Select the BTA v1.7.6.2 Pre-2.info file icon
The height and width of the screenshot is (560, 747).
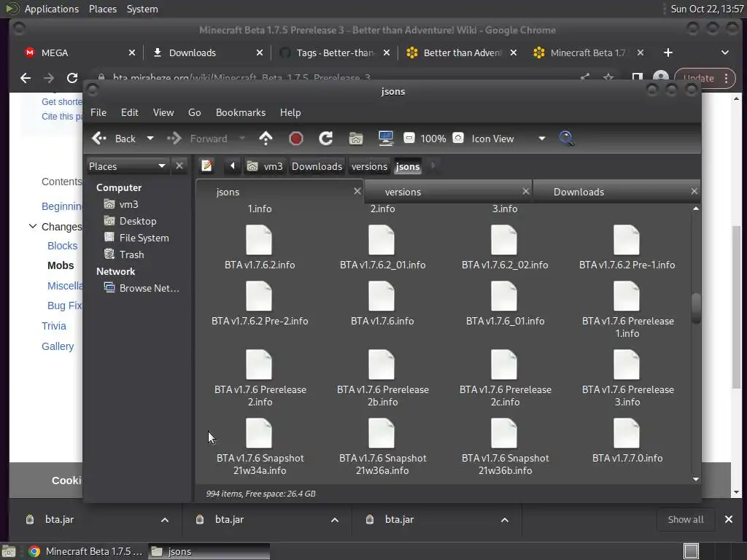tap(259, 296)
